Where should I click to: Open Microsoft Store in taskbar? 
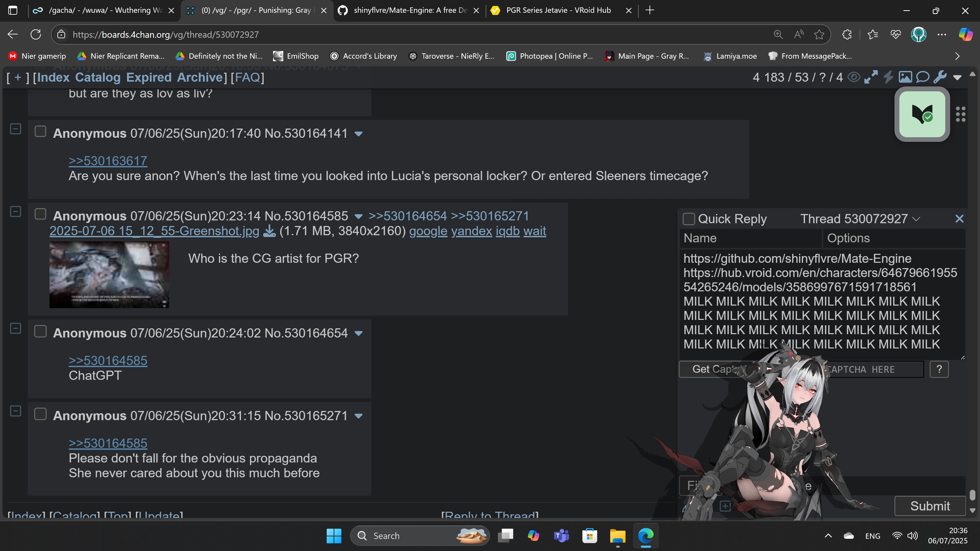589,536
